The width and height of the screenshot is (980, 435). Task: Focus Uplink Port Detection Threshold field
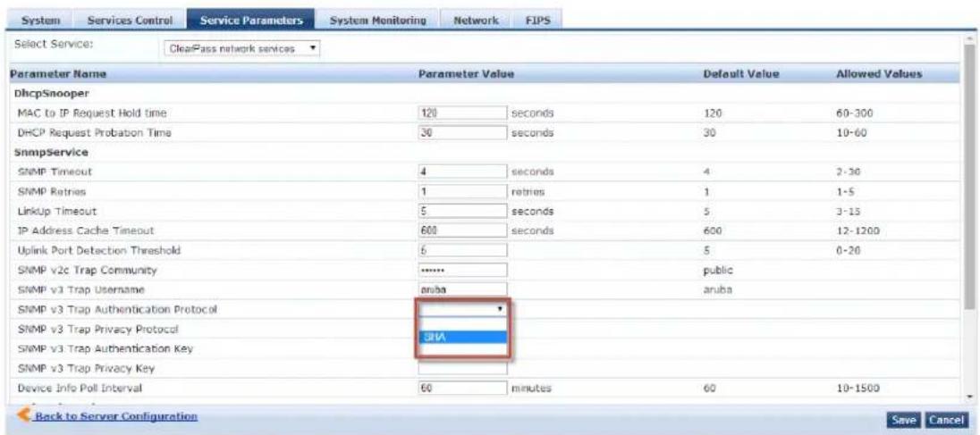coord(462,250)
